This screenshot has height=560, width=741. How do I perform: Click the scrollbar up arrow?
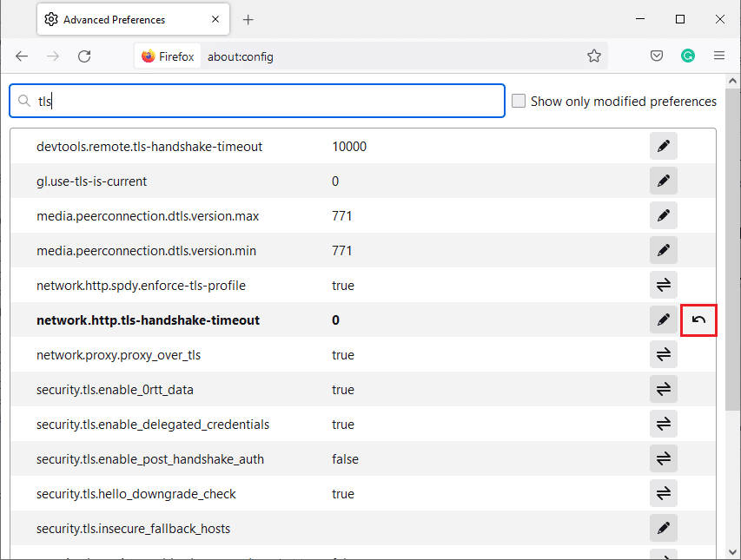(x=732, y=81)
